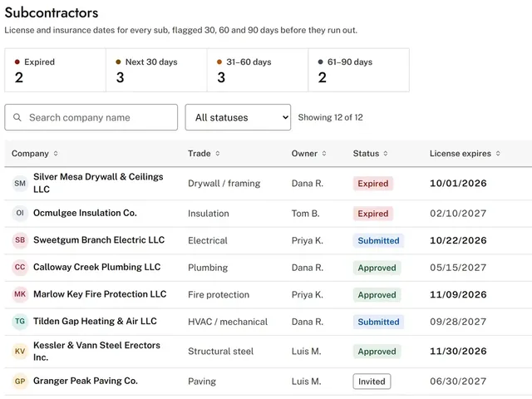Image resolution: width=532 pixels, height=399 pixels.
Task: Click Approved badge for Calloway Creek Plumbing
Action: [377, 268]
